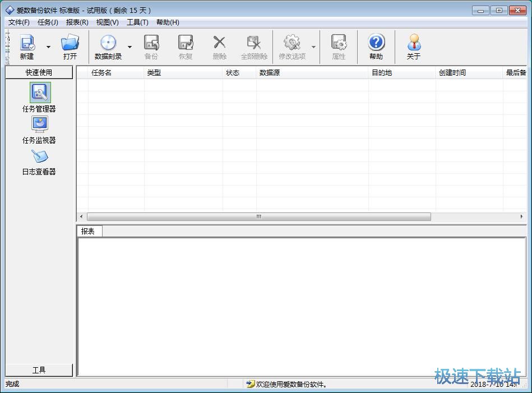532x393 pixels.
Task: Click the status bar welcome message icon
Action: (251, 384)
